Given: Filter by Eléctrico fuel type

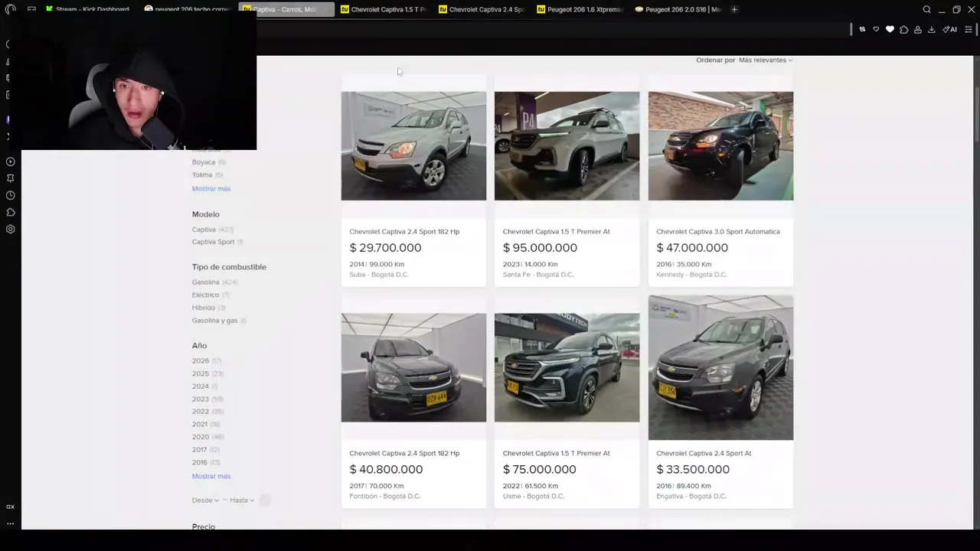Looking at the screenshot, I should 211,295.
